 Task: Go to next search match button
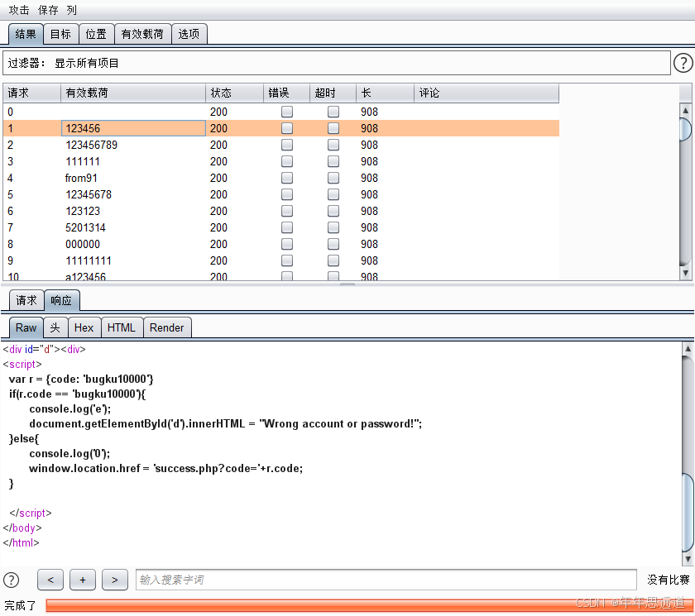pyautogui.click(x=115, y=580)
